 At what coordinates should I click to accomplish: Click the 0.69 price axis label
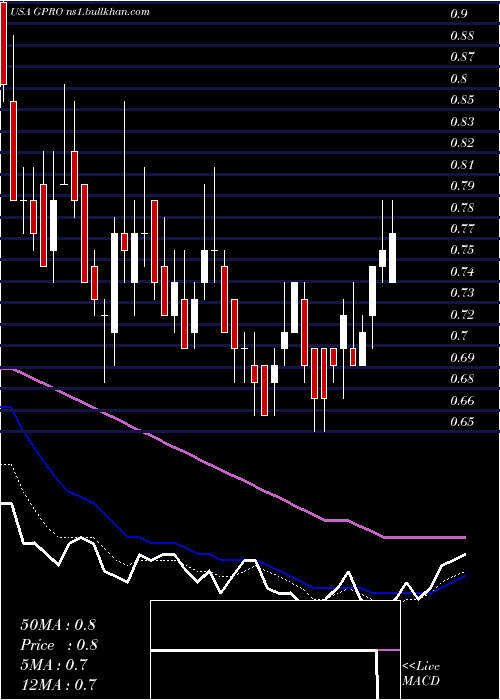(x=462, y=358)
